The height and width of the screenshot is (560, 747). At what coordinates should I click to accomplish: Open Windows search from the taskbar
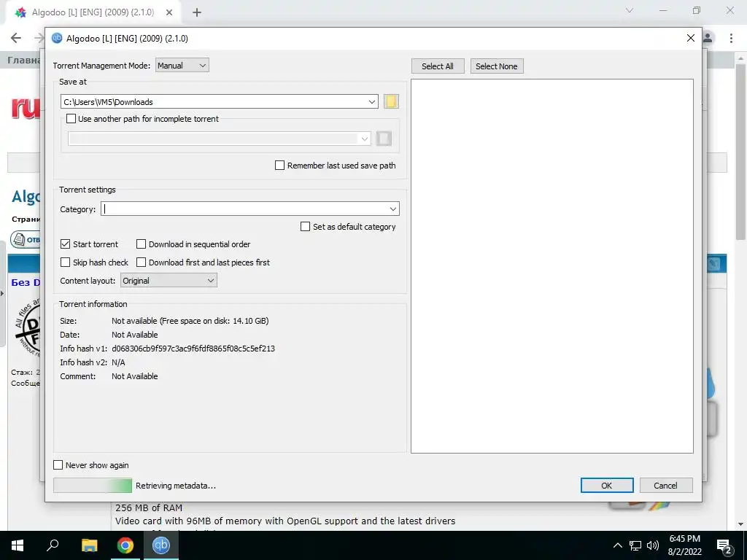point(53,545)
